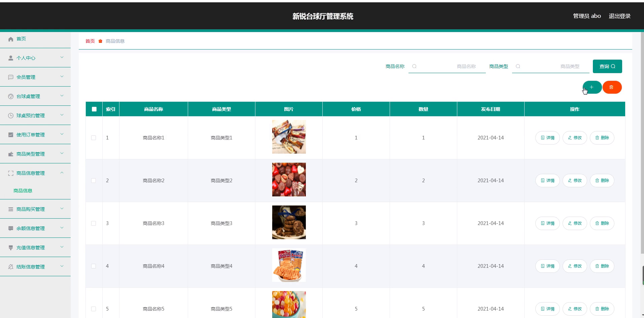Screen dimensions: 644x318
Task: Click the candy bar thumbnail for 商品名称1
Action: [289, 137]
